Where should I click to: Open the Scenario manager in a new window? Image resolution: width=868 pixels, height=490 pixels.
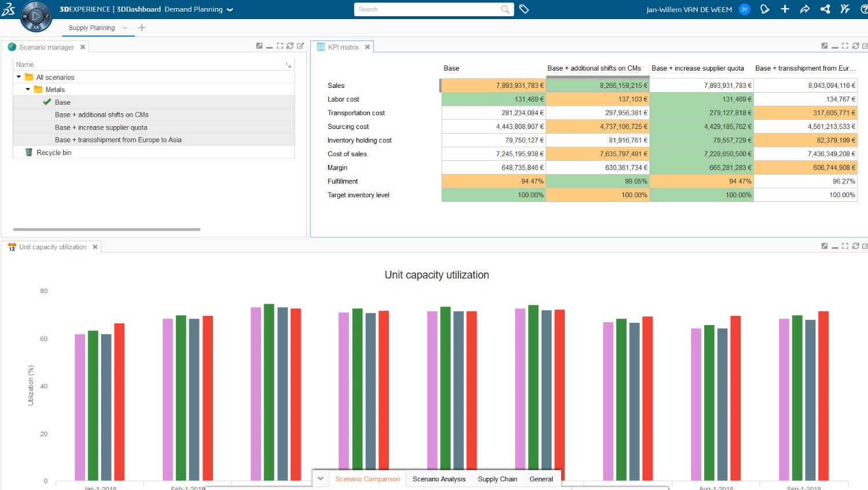pos(300,45)
